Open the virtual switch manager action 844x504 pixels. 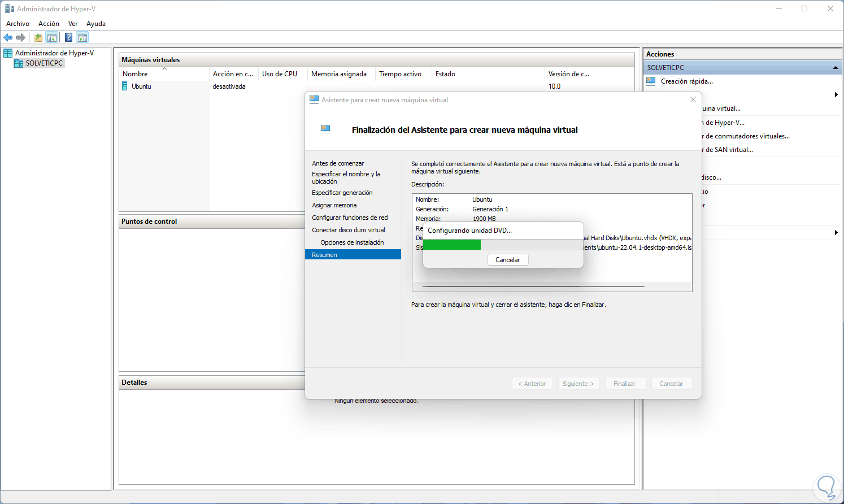coord(746,136)
